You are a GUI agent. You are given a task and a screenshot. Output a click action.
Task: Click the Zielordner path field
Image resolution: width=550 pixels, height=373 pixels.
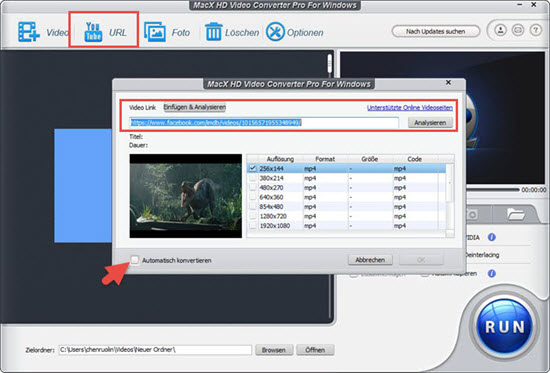click(x=155, y=350)
